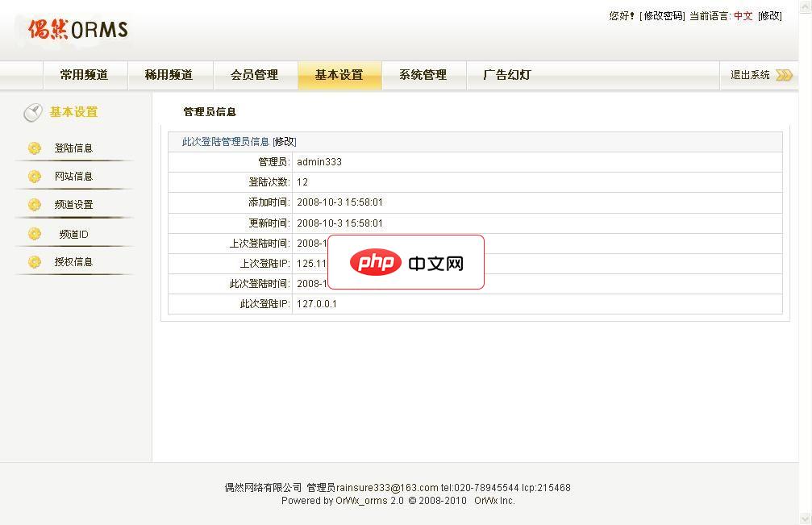The image size is (812, 525).
Task: Click the 此次登陆管理员信息 header text
Action: click(x=226, y=142)
